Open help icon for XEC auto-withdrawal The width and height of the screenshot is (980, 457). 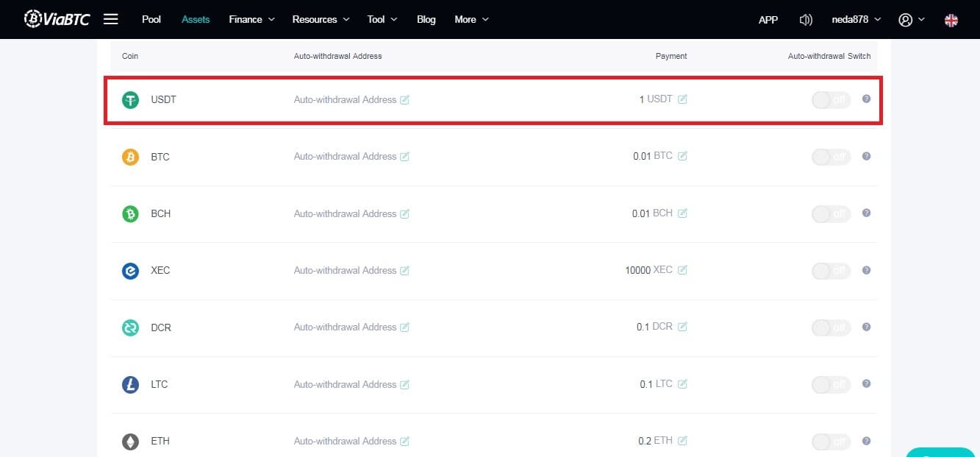coord(866,270)
